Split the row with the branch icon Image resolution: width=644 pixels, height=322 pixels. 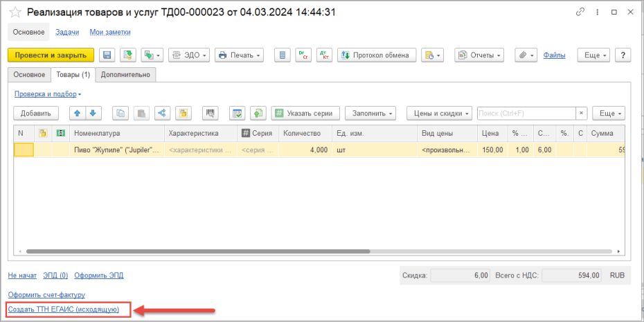163,114
